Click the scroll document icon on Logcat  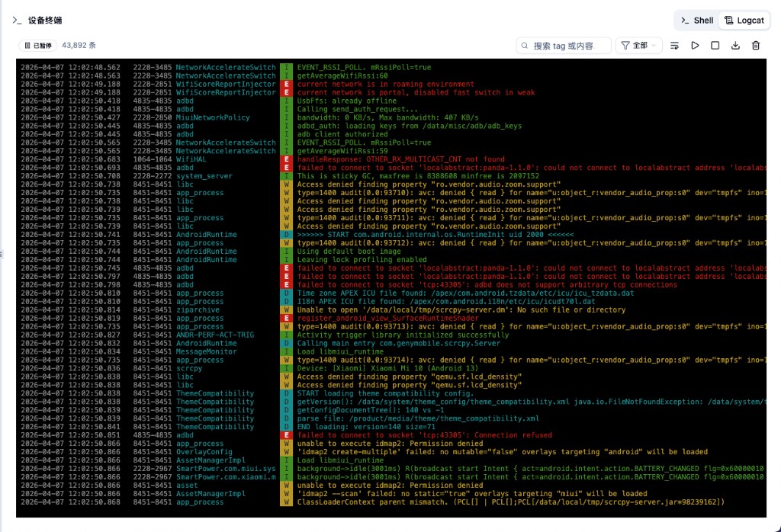728,20
